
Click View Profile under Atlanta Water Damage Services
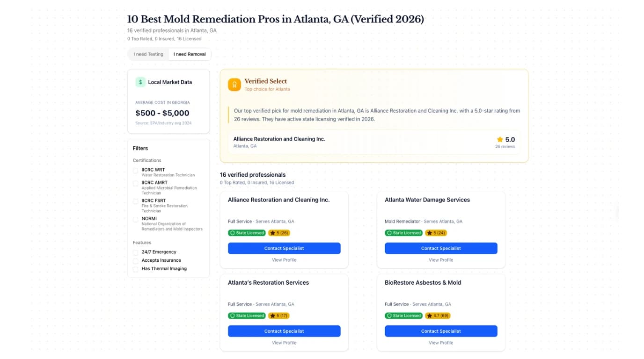[440, 259]
